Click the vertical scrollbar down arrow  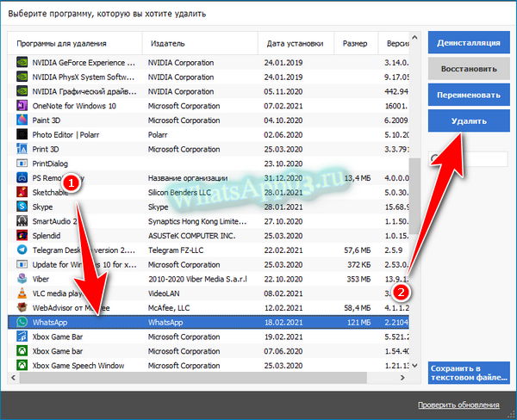(414, 366)
